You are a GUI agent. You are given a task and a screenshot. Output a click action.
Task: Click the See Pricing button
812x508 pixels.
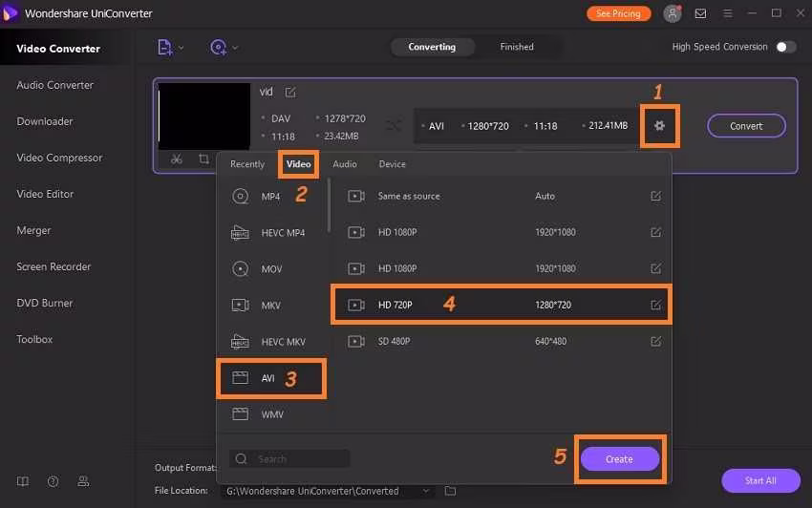pos(618,13)
